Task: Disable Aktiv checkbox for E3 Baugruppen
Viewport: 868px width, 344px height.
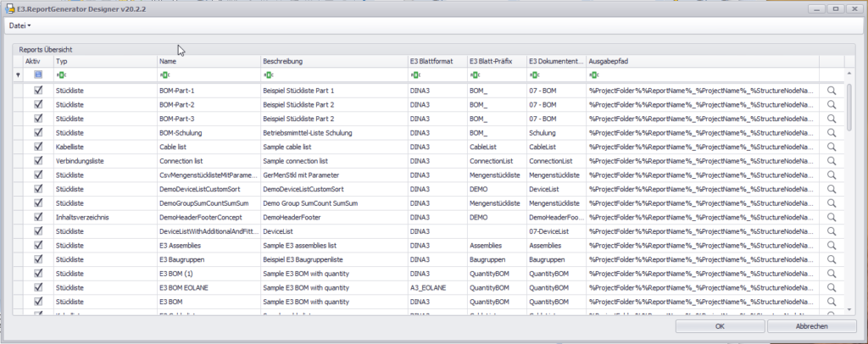Action: [x=38, y=259]
